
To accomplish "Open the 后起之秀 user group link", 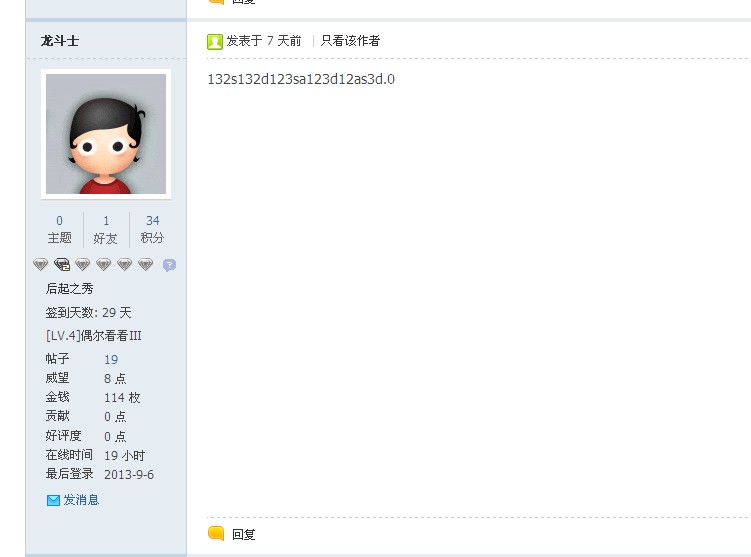I will point(69,288).
